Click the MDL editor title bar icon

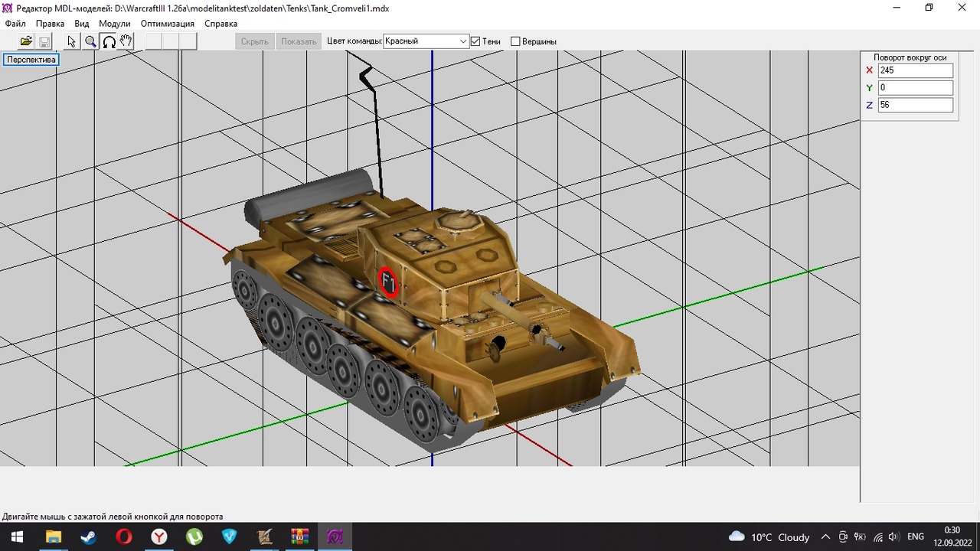point(8,7)
